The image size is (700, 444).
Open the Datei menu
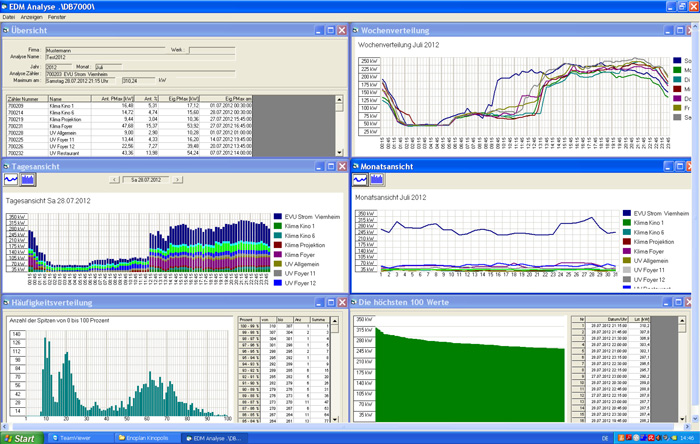(x=9, y=17)
